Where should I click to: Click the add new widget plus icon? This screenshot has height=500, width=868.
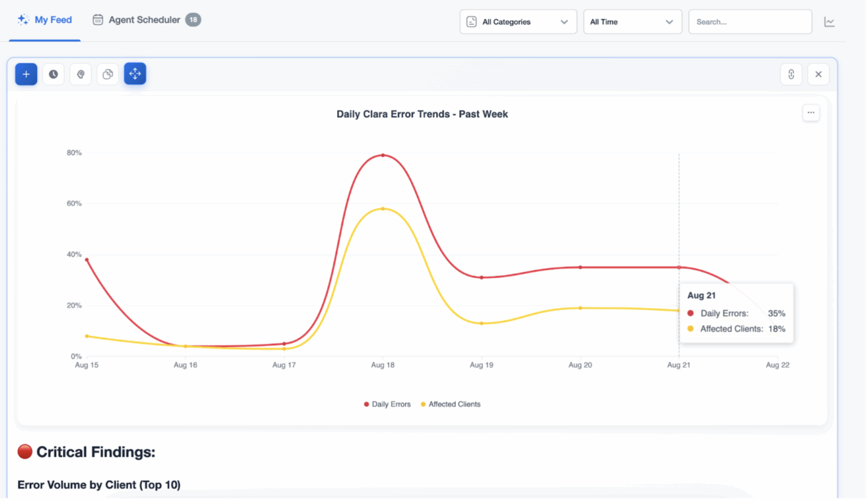point(25,74)
